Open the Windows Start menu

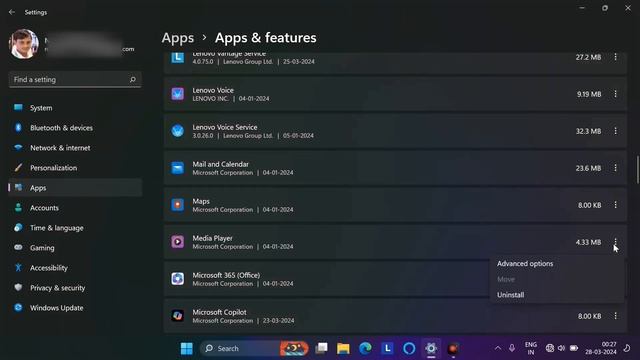187,348
